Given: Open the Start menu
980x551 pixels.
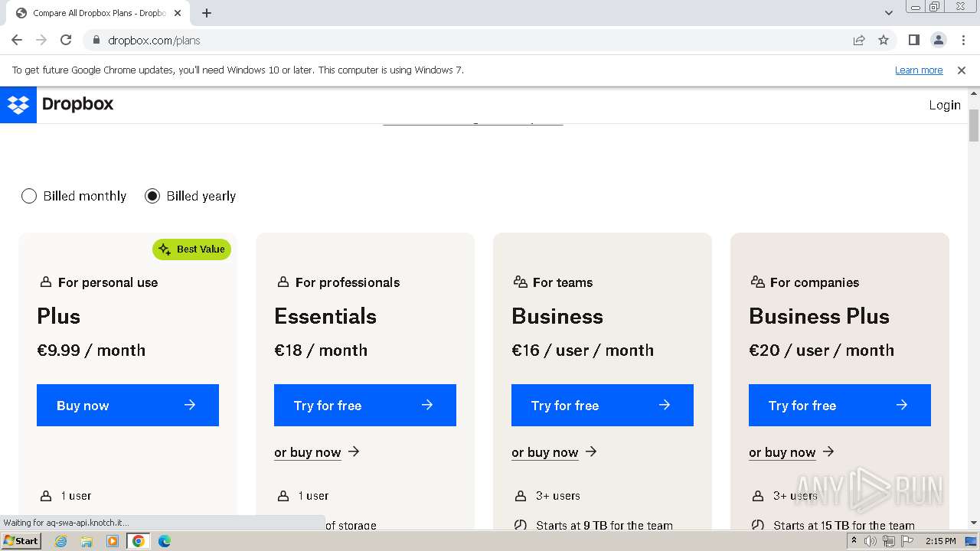Looking at the screenshot, I should [21, 541].
